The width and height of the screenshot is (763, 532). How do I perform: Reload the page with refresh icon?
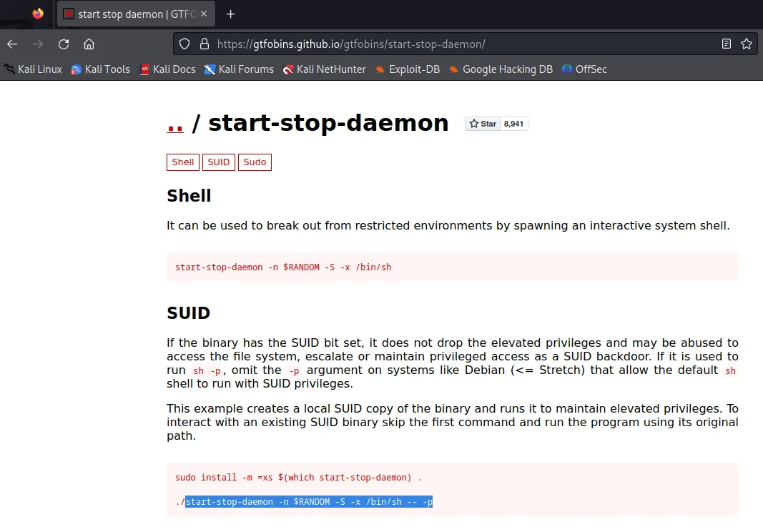[x=64, y=44]
